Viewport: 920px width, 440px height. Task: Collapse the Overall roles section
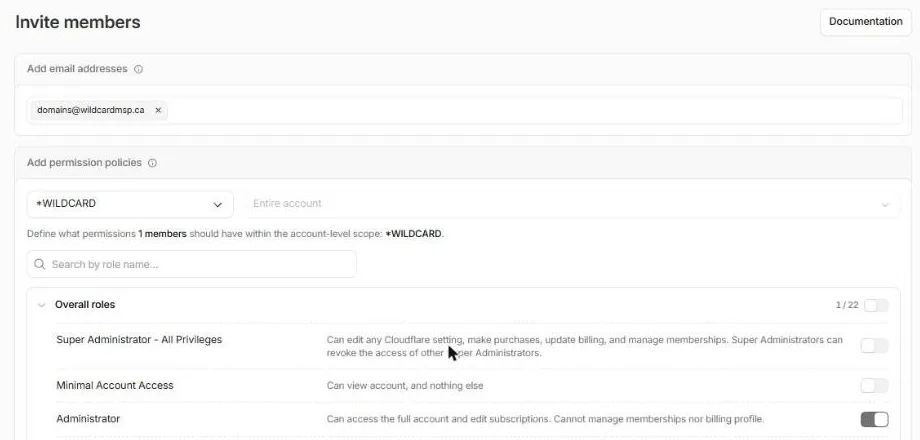coord(42,305)
